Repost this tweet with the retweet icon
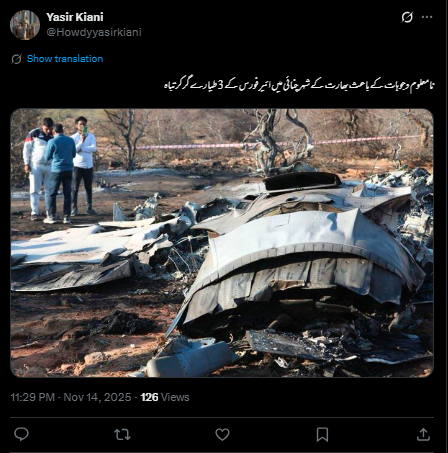448x453 pixels. coord(122,435)
